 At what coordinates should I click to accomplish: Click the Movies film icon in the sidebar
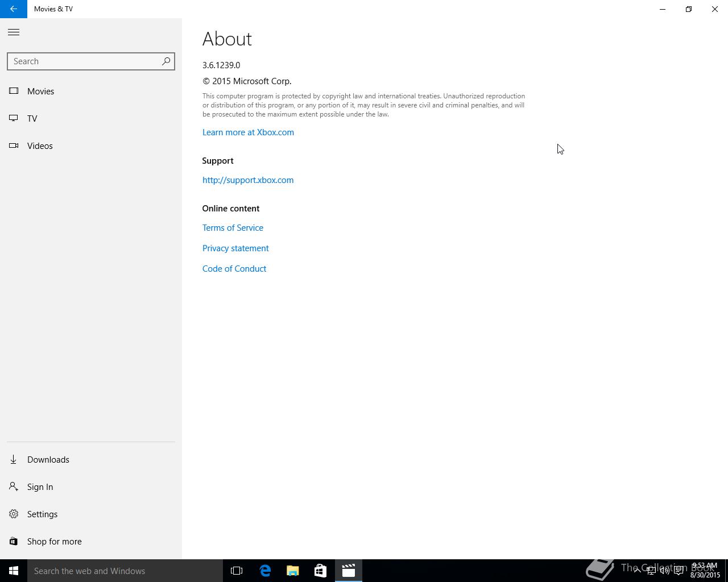tap(14, 91)
